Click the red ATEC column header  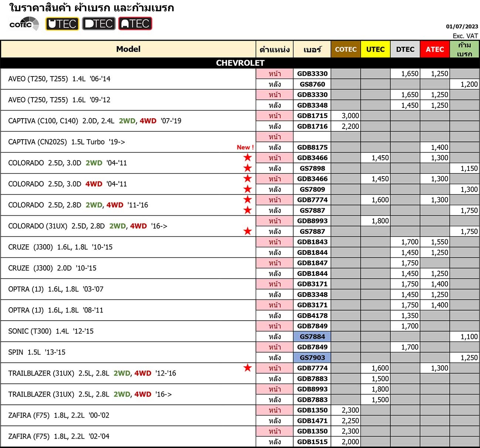435,49
